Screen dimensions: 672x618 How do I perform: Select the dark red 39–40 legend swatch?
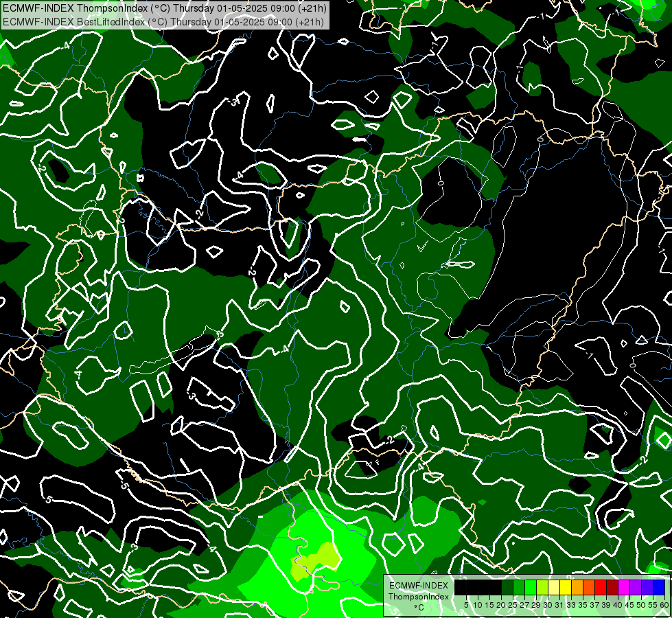click(612, 587)
